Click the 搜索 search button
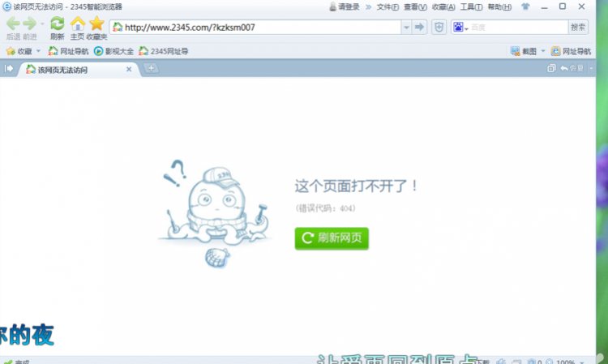This screenshot has height=364, width=608. pos(578,27)
